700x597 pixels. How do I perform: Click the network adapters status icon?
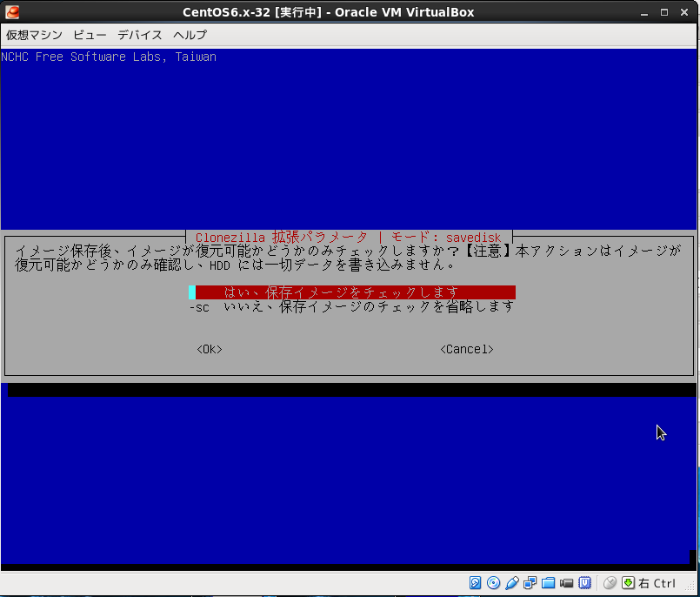(x=530, y=583)
